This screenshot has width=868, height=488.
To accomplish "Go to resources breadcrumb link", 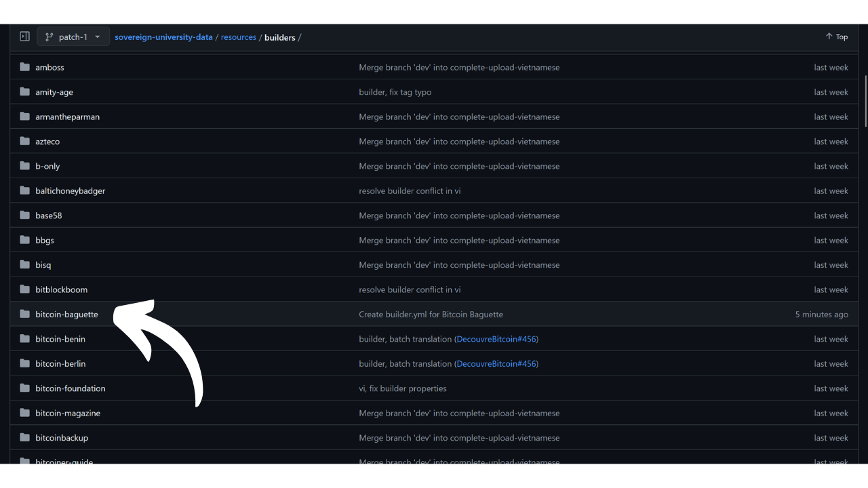I will pos(238,37).
